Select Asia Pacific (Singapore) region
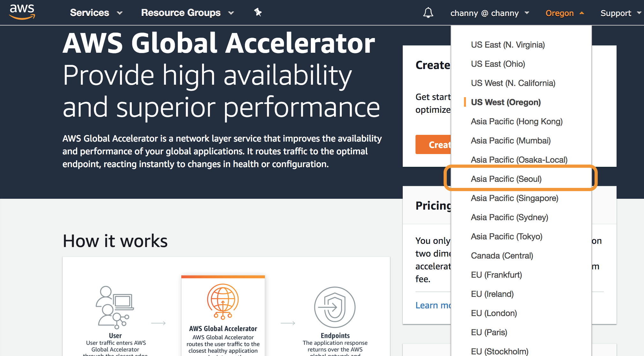The width and height of the screenshot is (644, 356). (514, 198)
